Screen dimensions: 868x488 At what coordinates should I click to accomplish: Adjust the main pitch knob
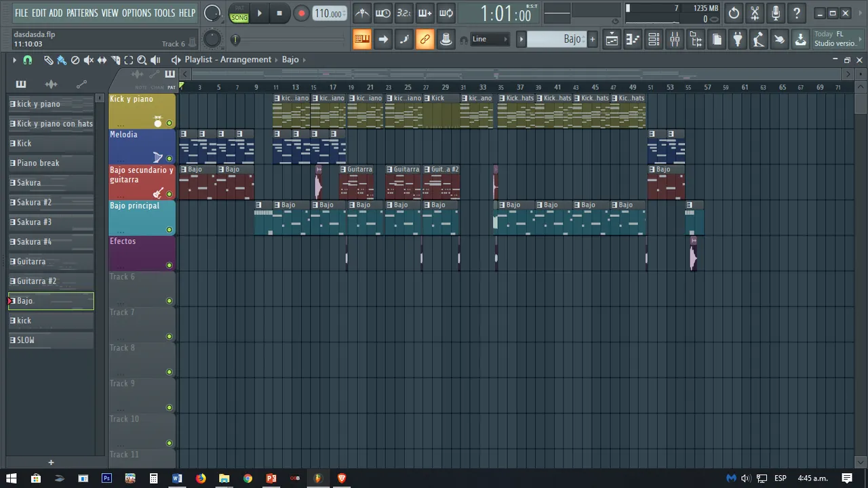coord(212,39)
